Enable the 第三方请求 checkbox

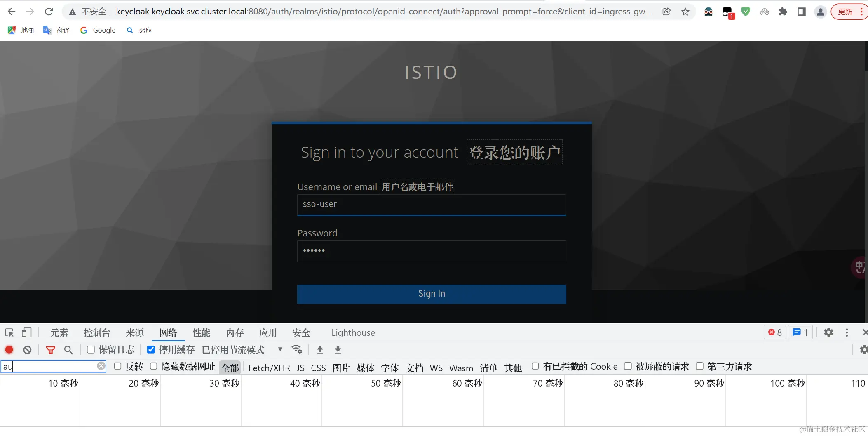[699, 366]
